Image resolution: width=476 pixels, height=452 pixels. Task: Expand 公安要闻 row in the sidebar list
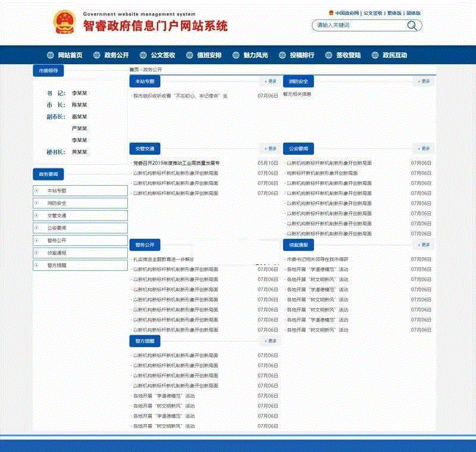click(x=80, y=228)
